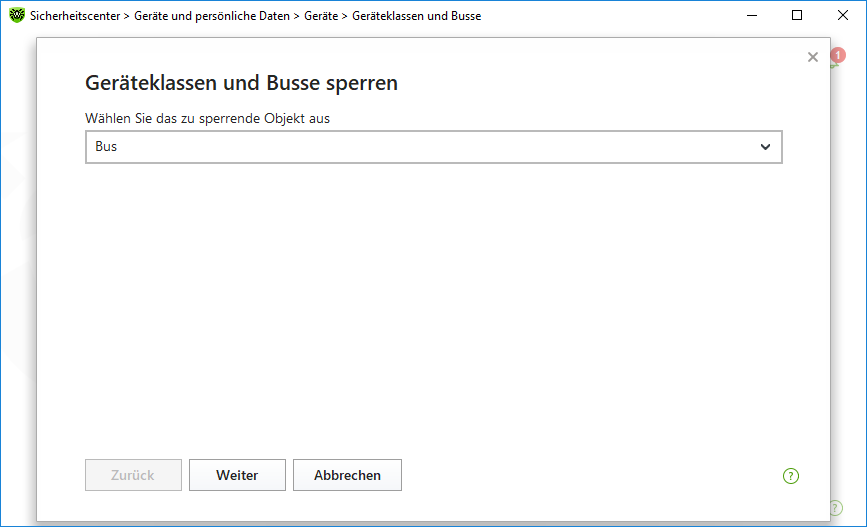Close the Geräteklassen und Busse sperren dialog
Screen dimensions: 867x527
(812, 57)
